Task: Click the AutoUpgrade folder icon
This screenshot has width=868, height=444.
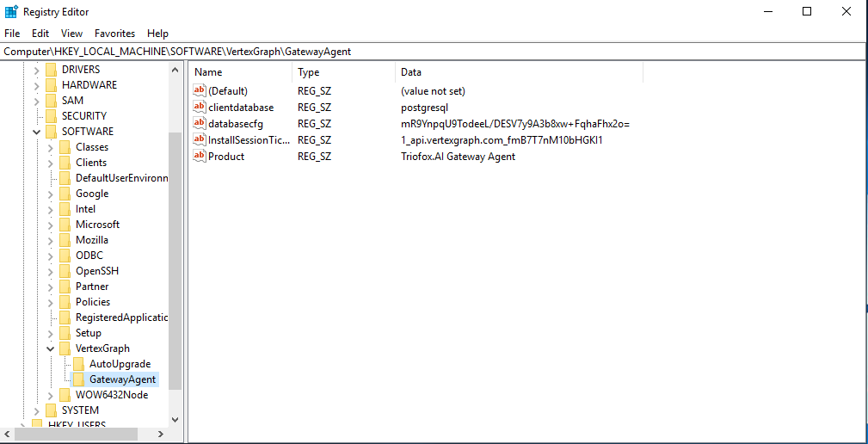Action: tap(79, 364)
